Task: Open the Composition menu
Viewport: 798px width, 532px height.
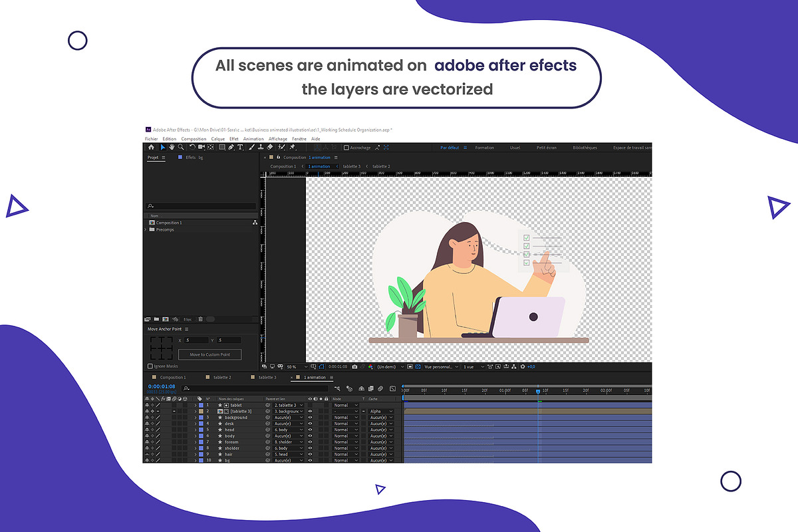Action: coord(194,139)
